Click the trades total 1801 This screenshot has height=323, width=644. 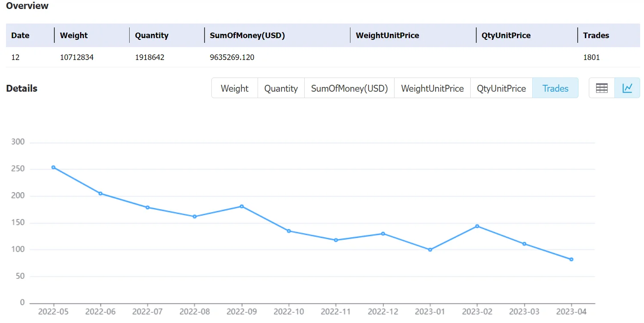[591, 57]
